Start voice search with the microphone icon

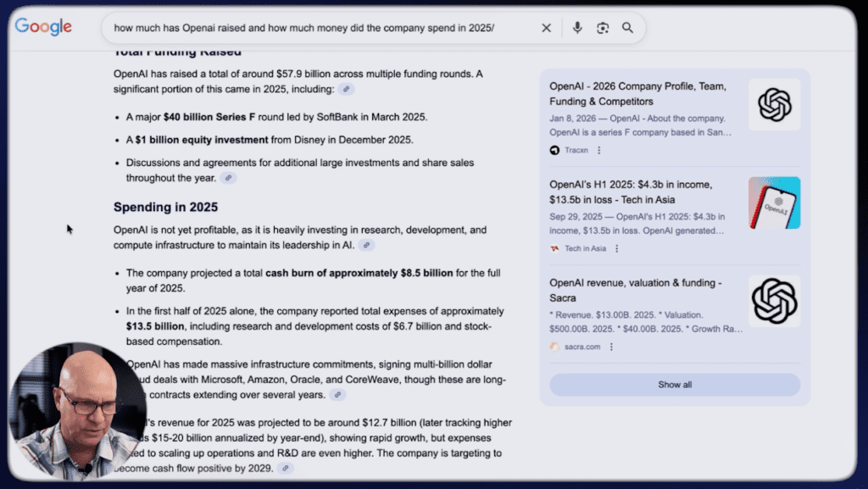coord(577,28)
